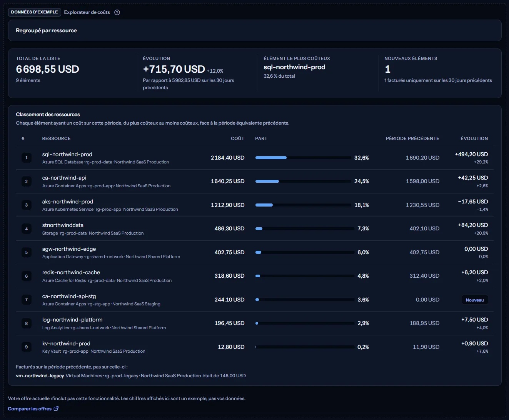Click the 24,5% share bar of ca-northwind-api

303,181
